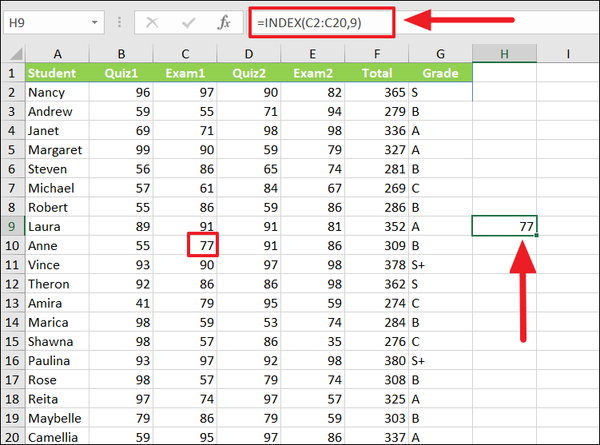Click the Exam2 header cell

(313, 73)
